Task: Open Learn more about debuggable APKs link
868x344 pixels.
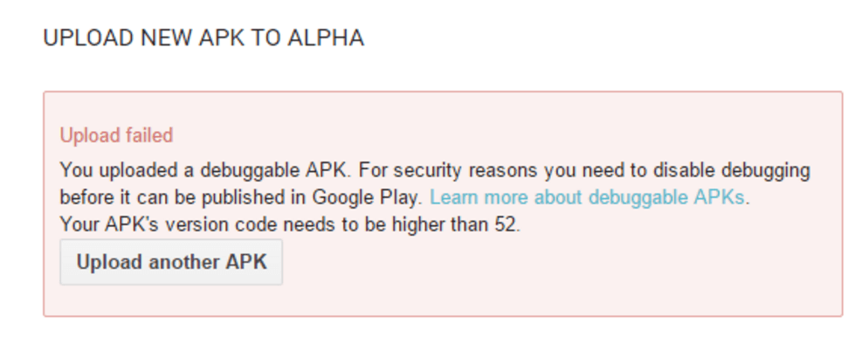Action: click(588, 197)
